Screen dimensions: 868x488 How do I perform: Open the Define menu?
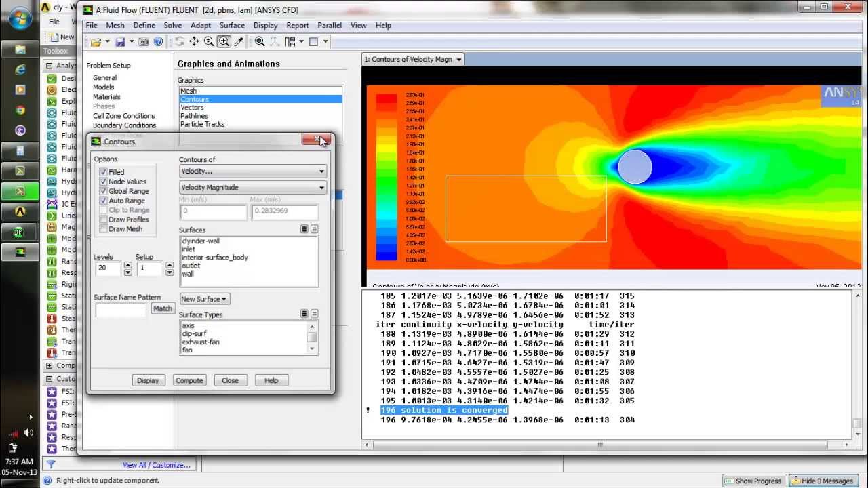point(144,26)
